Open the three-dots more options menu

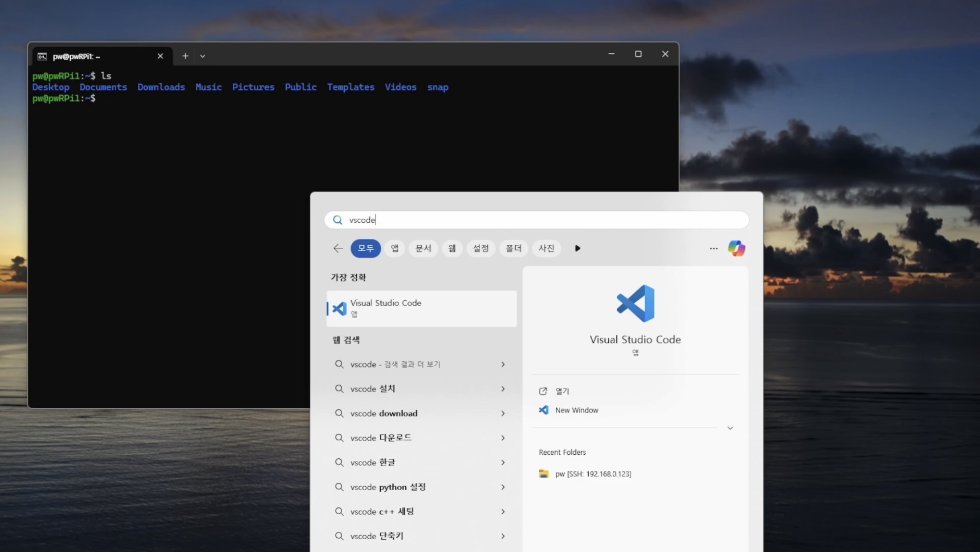coord(713,248)
